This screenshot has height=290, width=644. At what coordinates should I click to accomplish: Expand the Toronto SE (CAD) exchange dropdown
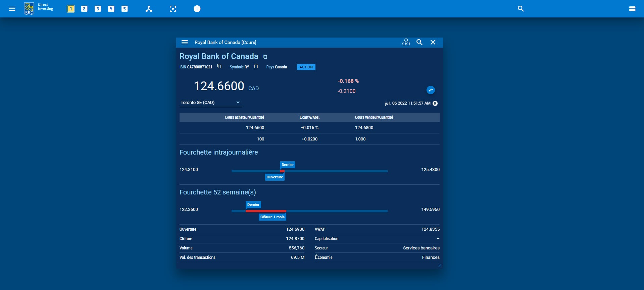[x=238, y=103]
